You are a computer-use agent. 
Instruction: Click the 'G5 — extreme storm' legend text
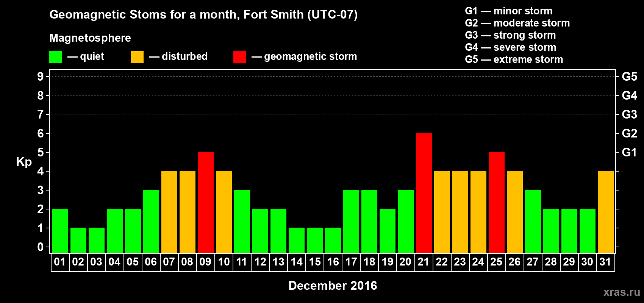pos(514,59)
